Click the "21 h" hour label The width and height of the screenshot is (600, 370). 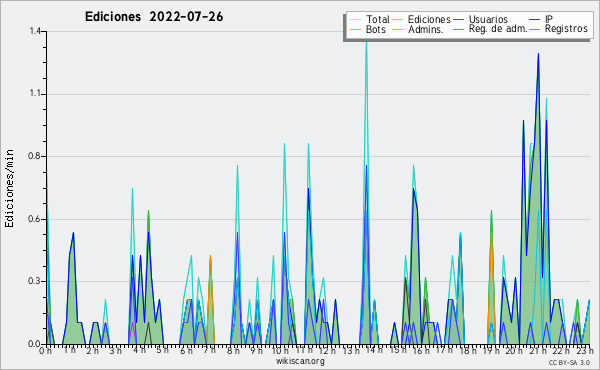[538, 350]
